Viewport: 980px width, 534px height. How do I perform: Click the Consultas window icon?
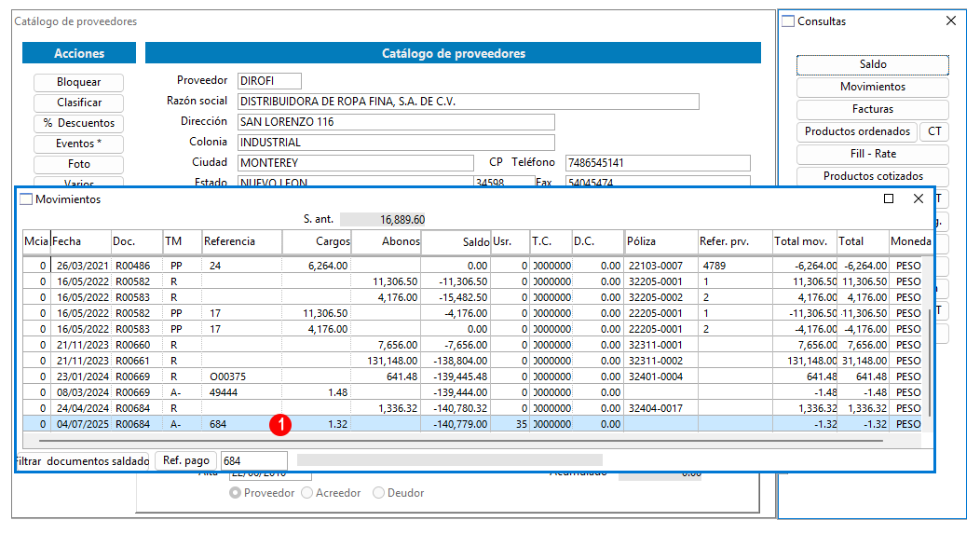click(x=788, y=21)
